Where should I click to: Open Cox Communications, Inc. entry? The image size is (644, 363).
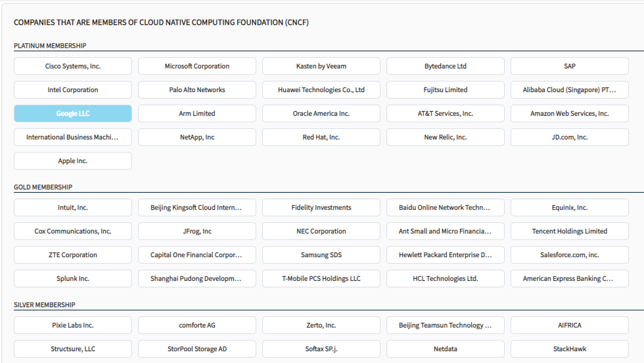click(73, 231)
